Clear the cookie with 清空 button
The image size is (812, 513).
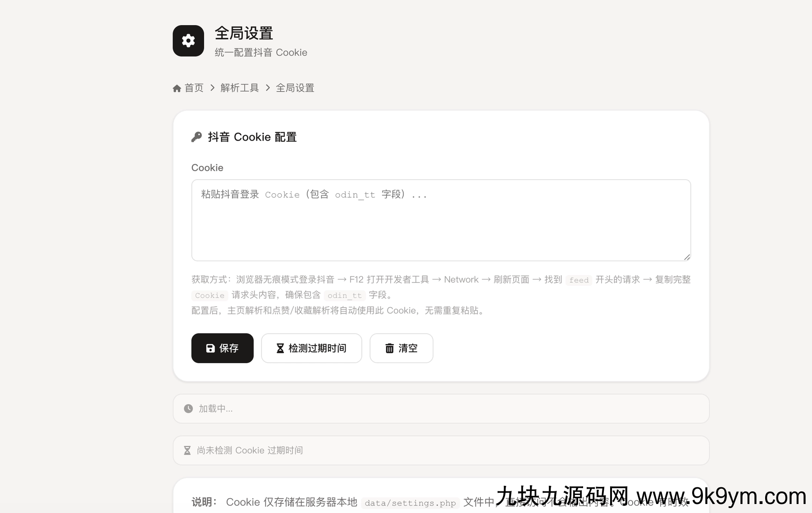pos(401,348)
